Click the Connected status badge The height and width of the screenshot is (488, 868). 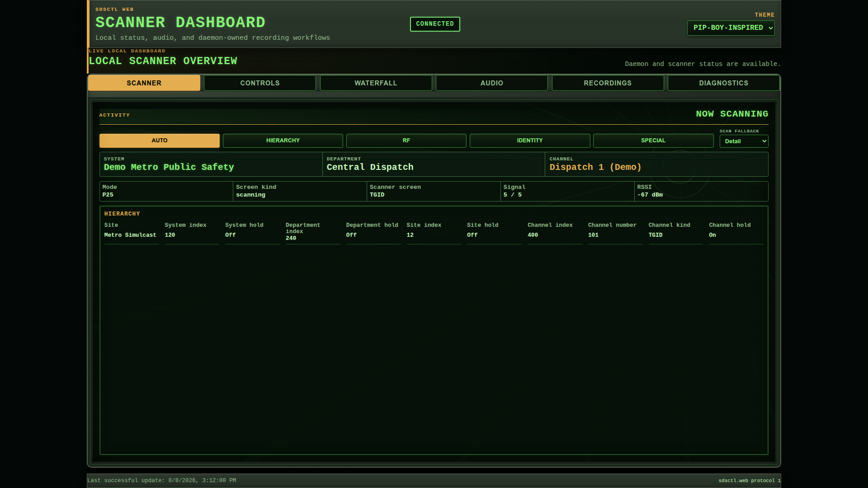coord(435,24)
